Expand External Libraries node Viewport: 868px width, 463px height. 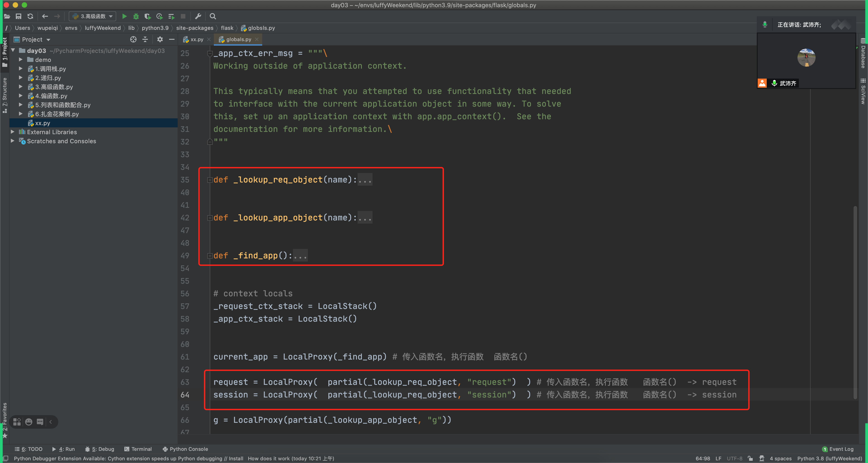[13, 132]
